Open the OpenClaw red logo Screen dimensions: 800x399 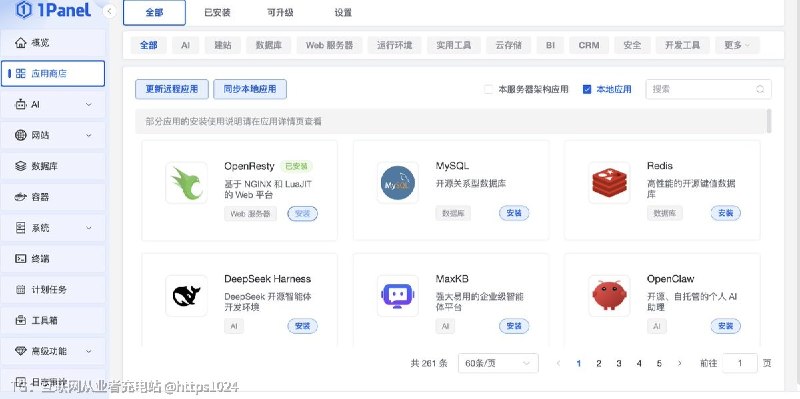coord(609,295)
